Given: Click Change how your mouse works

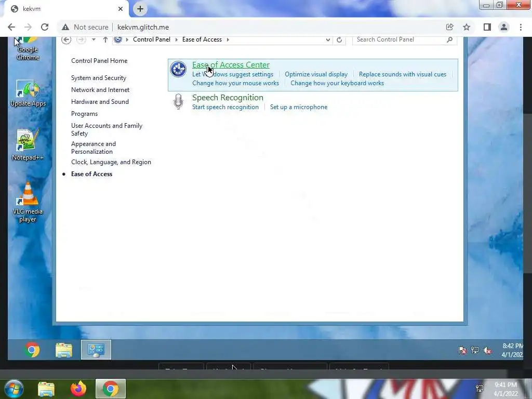Looking at the screenshot, I should [x=235, y=83].
